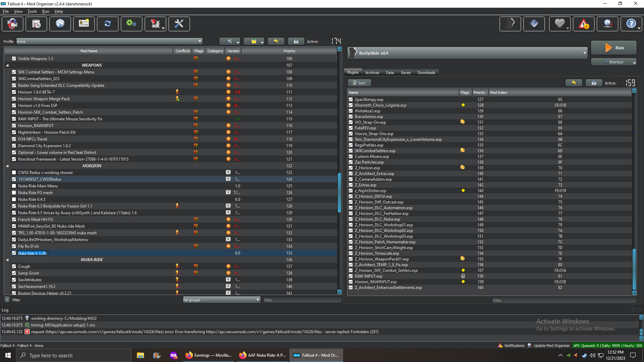Click the Windows Start button
This screenshot has height=362, width=644.
point(8,355)
